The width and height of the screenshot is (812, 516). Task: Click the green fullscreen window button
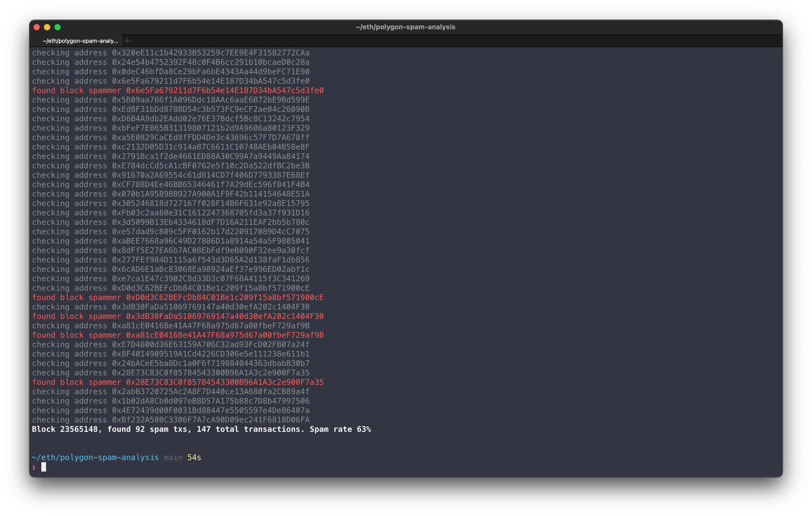tap(58, 27)
